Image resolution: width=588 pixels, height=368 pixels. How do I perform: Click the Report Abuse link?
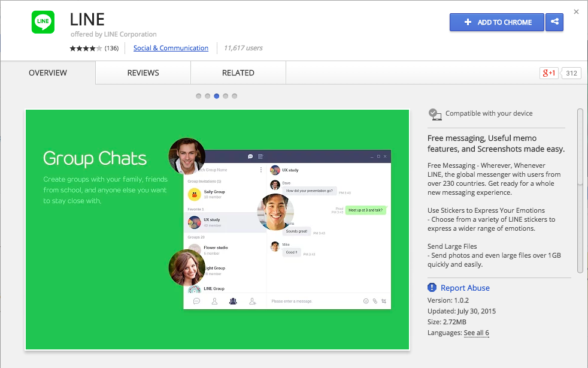click(465, 288)
